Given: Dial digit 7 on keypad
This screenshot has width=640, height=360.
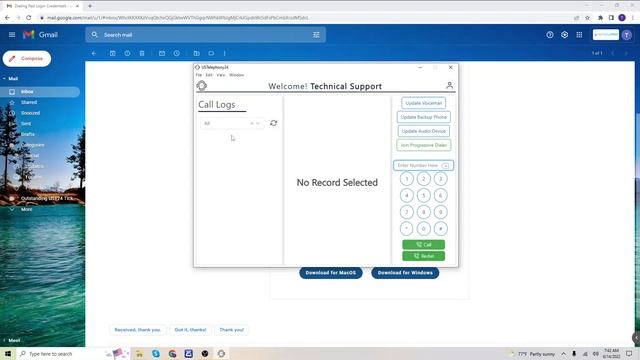Looking at the screenshot, I should click(407, 212).
